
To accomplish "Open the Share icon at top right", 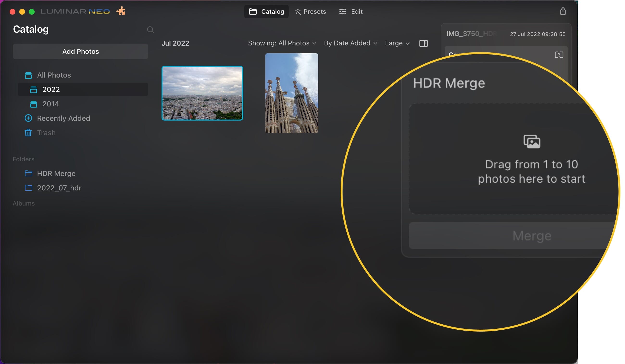I will (562, 11).
